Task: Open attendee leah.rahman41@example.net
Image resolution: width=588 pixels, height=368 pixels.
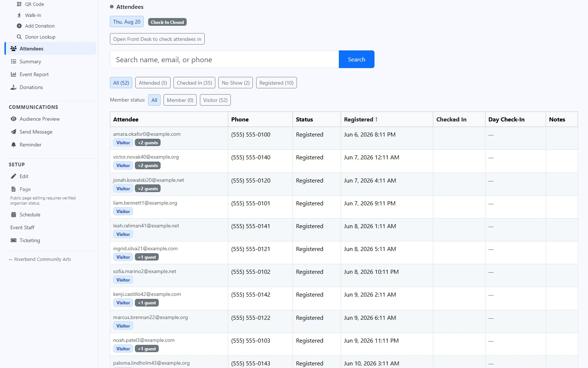Action: (146, 226)
